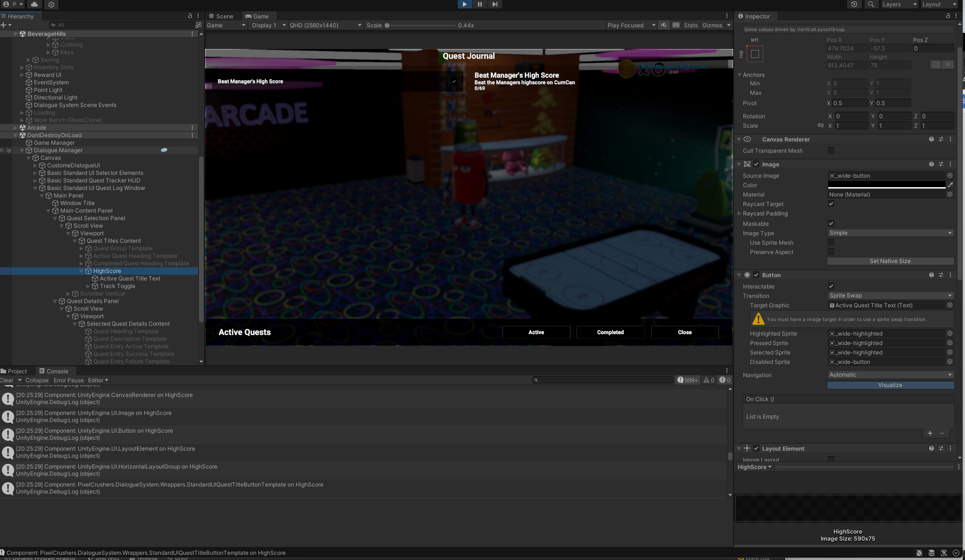Toggle the Hierarchy panel lock icon

(x=190, y=16)
